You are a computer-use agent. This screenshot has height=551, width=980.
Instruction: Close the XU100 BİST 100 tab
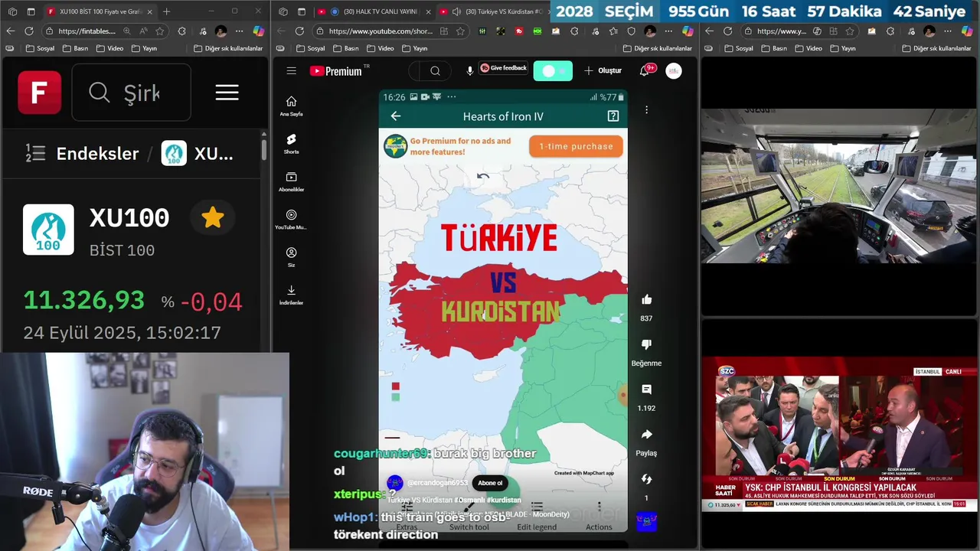tap(149, 11)
